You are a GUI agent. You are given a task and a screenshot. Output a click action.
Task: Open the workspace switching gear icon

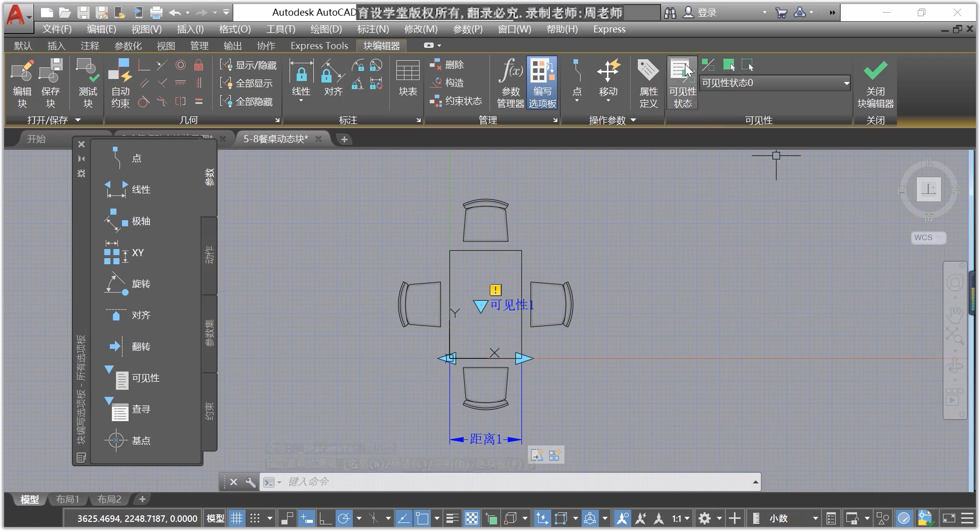pyautogui.click(x=704, y=518)
